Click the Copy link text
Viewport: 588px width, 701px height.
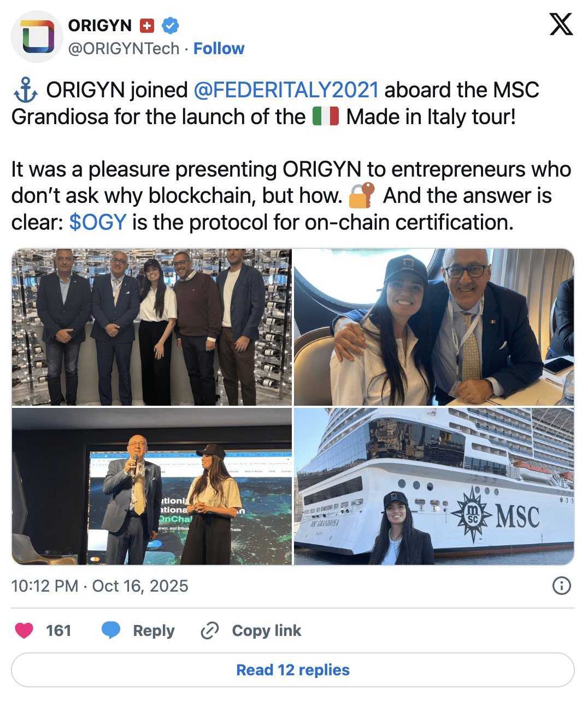tap(267, 630)
